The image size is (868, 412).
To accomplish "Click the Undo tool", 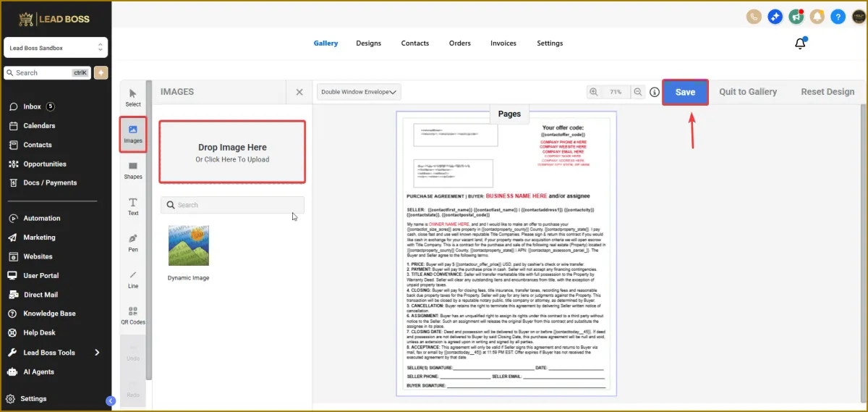I will [x=133, y=352].
